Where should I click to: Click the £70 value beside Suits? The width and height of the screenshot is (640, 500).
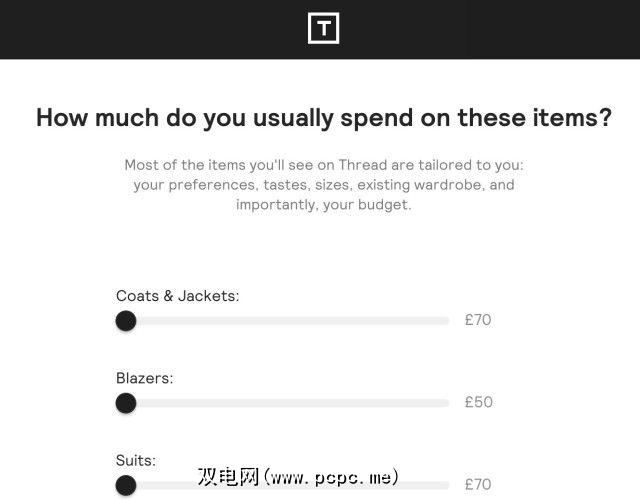[478, 485]
